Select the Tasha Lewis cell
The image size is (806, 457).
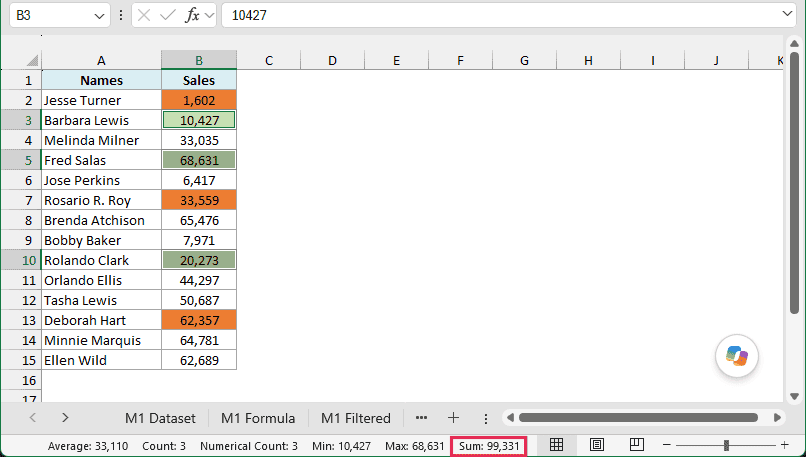click(x=101, y=300)
